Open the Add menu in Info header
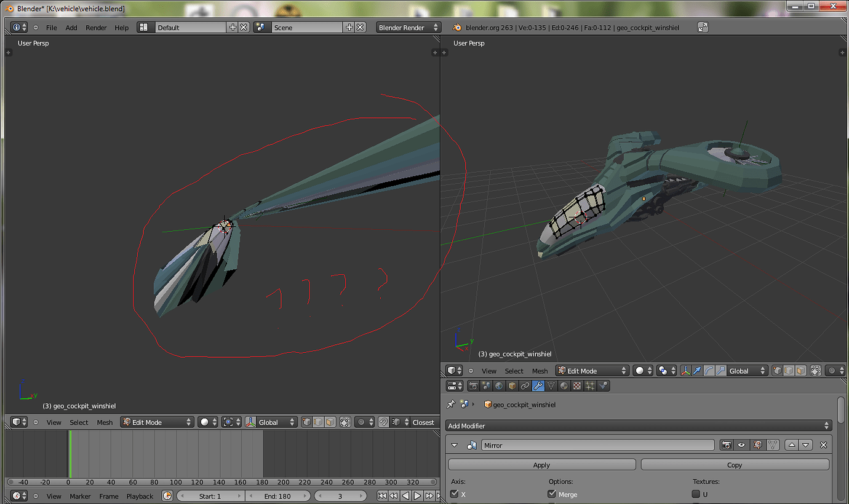The width and height of the screenshot is (849, 504). click(x=71, y=28)
